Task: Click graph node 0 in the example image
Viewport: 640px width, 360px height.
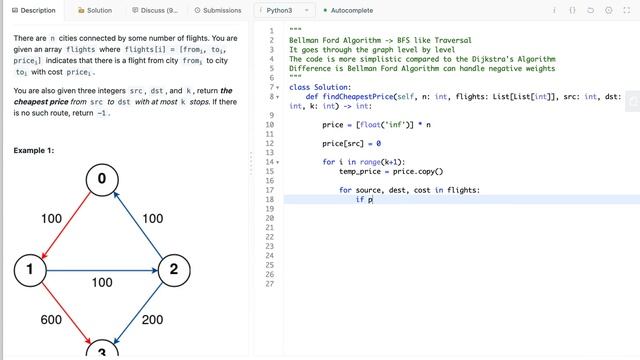Action: 102,180
